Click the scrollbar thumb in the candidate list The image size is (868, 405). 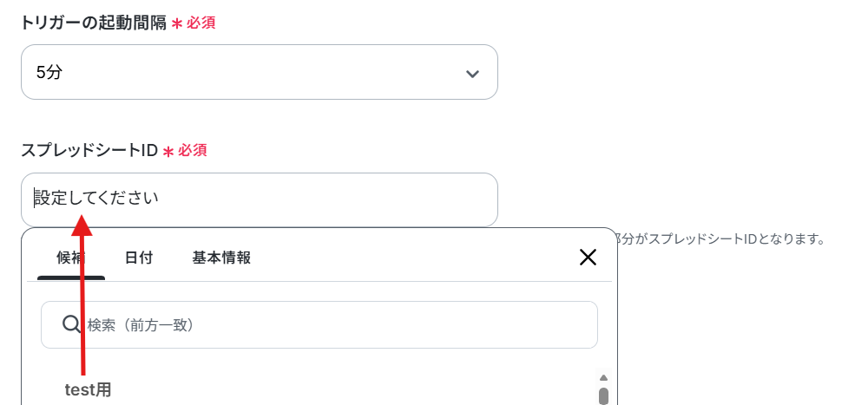tap(604, 395)
